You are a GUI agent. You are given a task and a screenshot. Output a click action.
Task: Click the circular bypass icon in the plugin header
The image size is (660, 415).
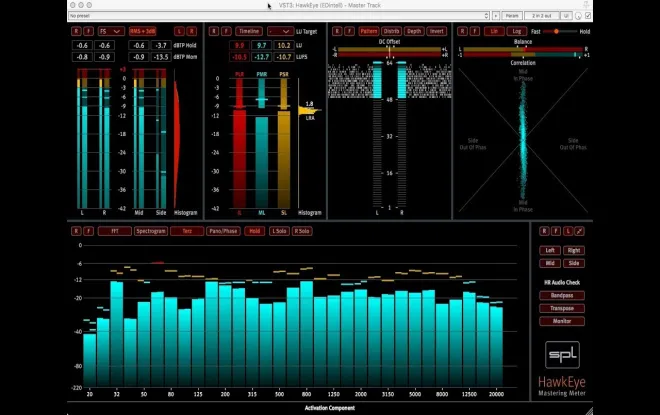click(x=578, y=16)
